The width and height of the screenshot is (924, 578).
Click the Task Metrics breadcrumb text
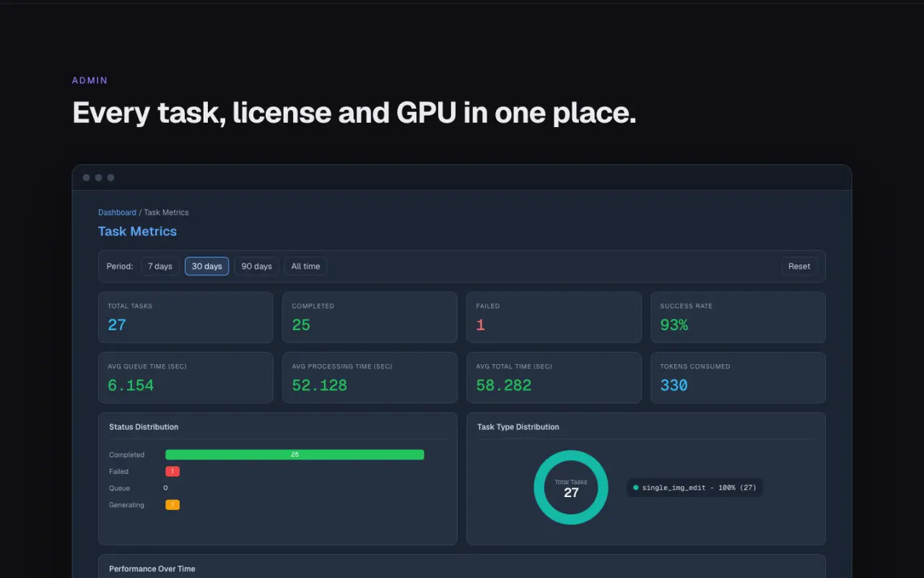[166, 212]
